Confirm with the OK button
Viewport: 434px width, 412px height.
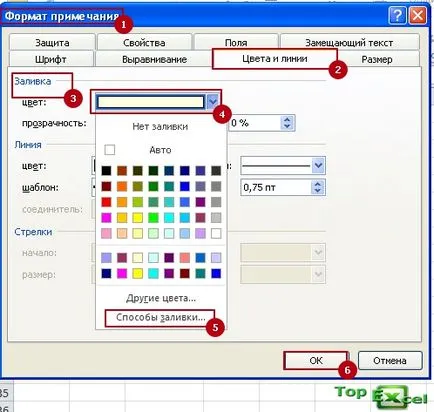coord(316,360)
